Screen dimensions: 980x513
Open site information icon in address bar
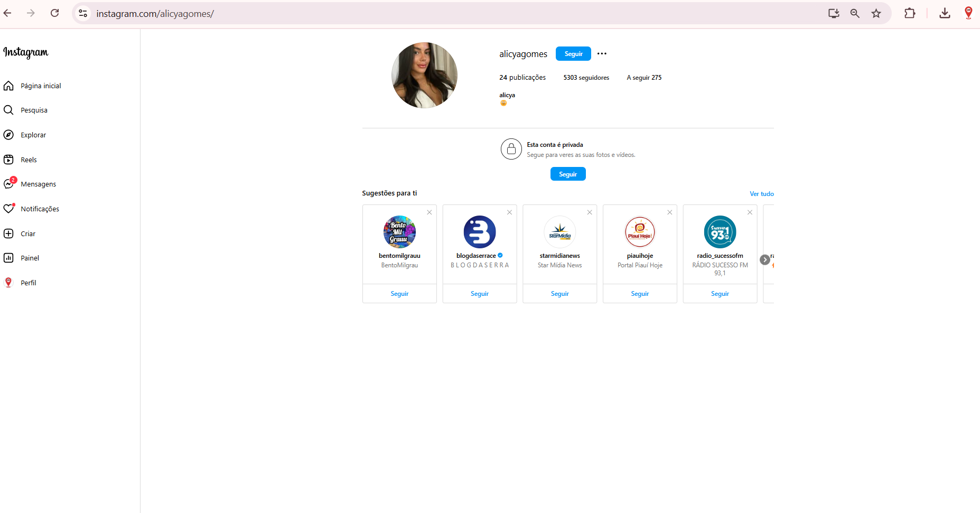click(x=83, y=14)
